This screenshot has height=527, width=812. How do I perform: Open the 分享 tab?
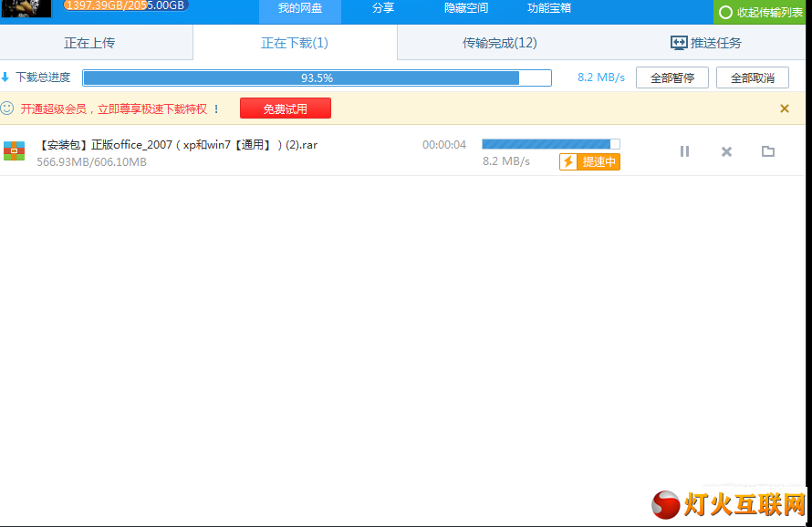point(383,8)
